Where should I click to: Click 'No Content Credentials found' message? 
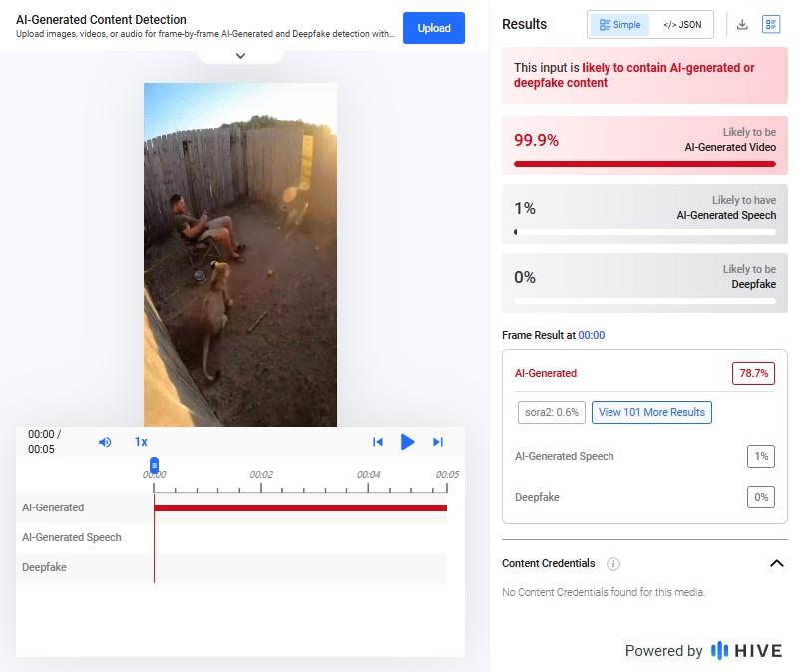point(604,592)
